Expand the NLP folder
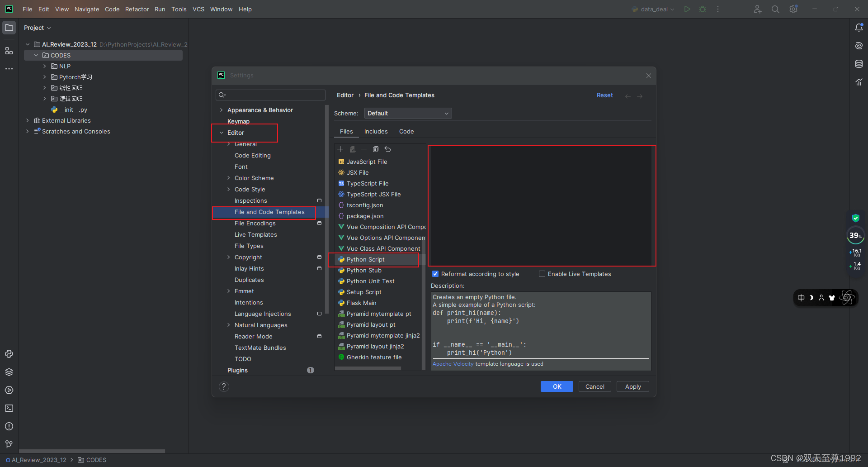The image size is (868, 467). [x=44, y=66]
